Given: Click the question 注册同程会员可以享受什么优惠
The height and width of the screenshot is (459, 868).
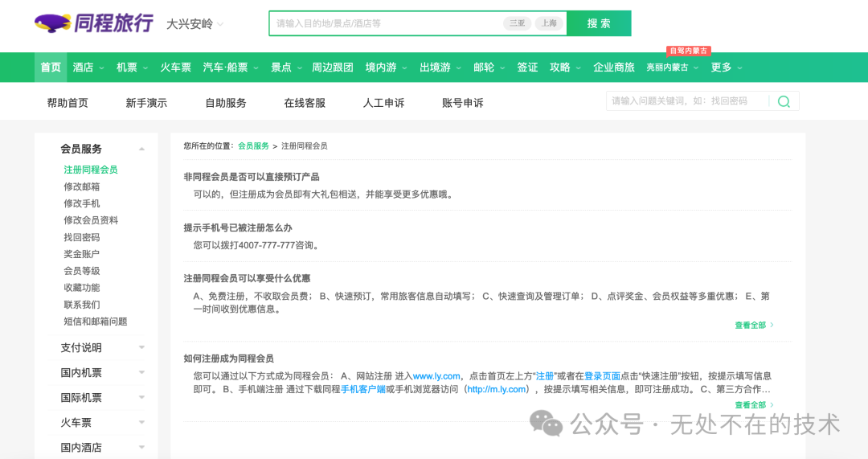Looking at the screenshot, I should pyautogui.click(x=247, y=278).
